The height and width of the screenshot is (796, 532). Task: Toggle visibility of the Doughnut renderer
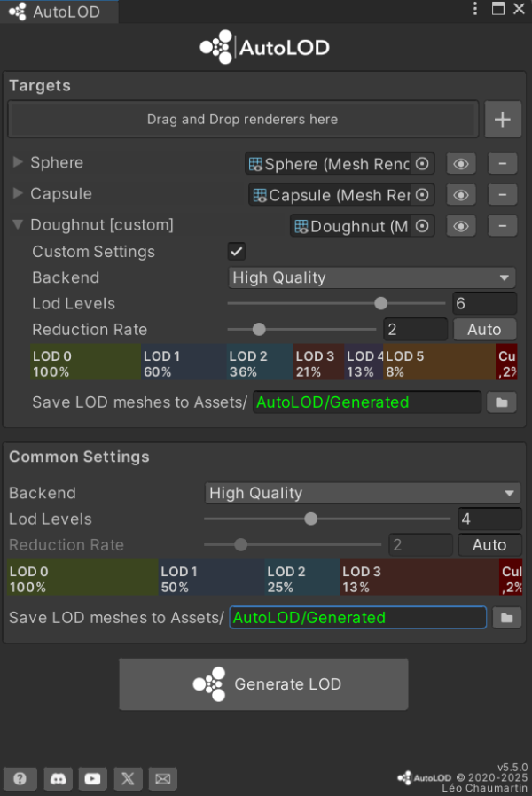pyautogui.click(x=460, y=226)
